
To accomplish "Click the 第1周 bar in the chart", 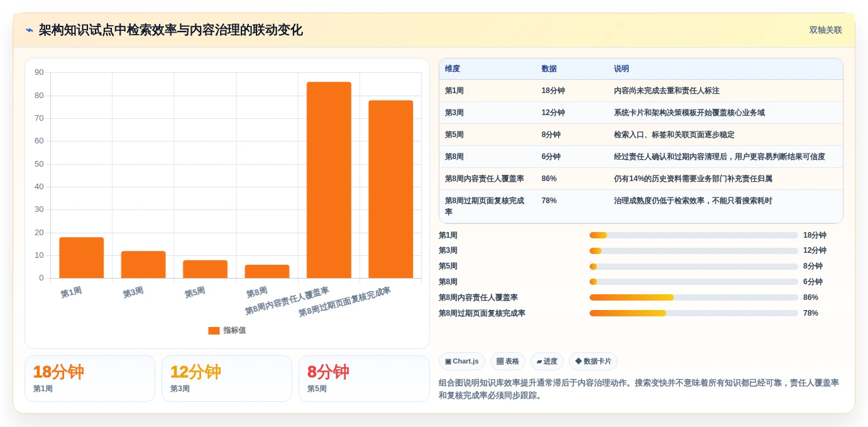I will (x=82, y=258).
